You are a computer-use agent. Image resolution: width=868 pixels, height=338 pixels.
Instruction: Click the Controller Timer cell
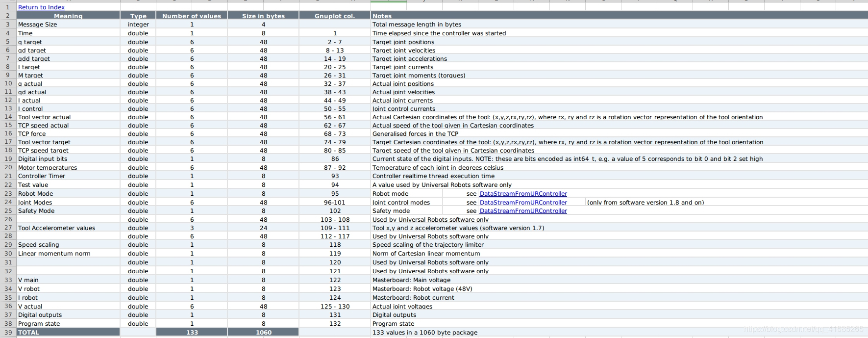(68, 176)
